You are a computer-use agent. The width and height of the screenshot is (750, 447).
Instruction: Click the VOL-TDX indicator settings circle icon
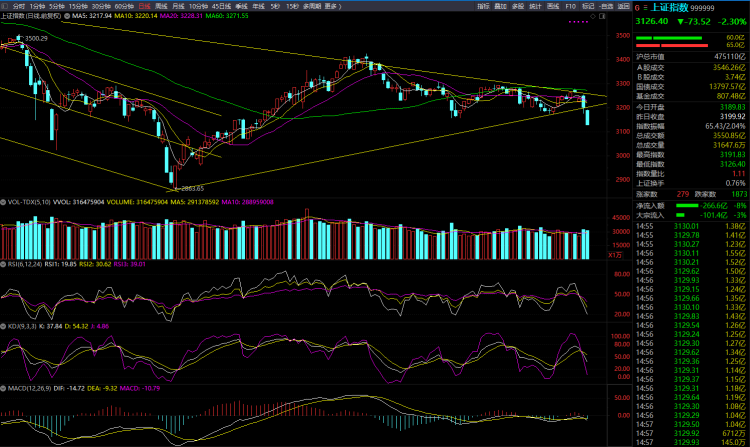point(4,201)
